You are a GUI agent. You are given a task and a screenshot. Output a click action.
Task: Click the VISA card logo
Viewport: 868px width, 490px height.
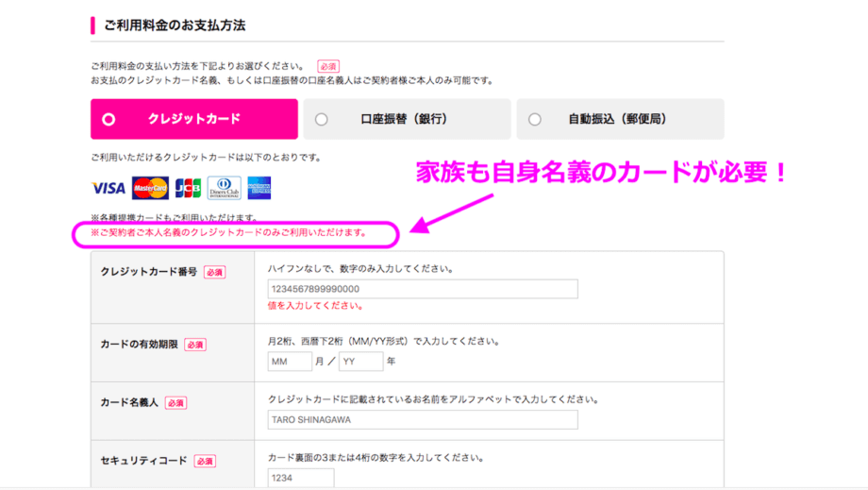(108, 188)
